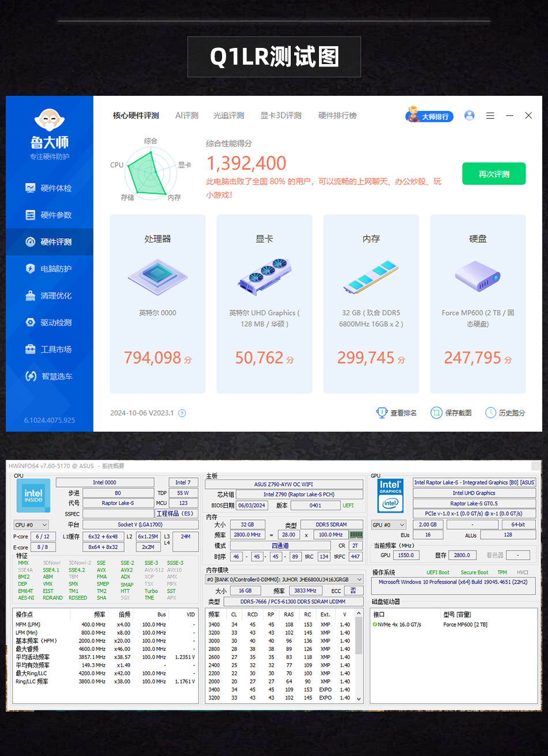Click the 硬盘 drive illustration
Viewport: 548px width, 756px height.
tap(478, 276)
